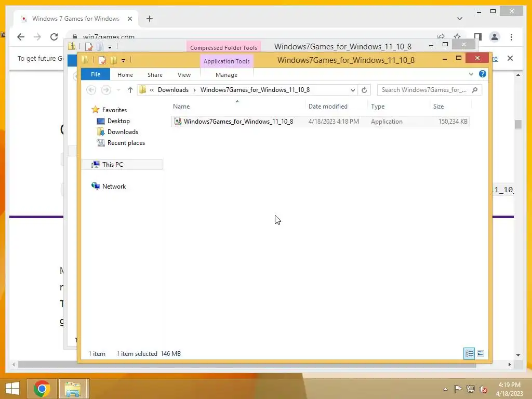Switch to Details view icon in status bar
532x399 pixels.
pyautogui.click(x=469, y=353)
